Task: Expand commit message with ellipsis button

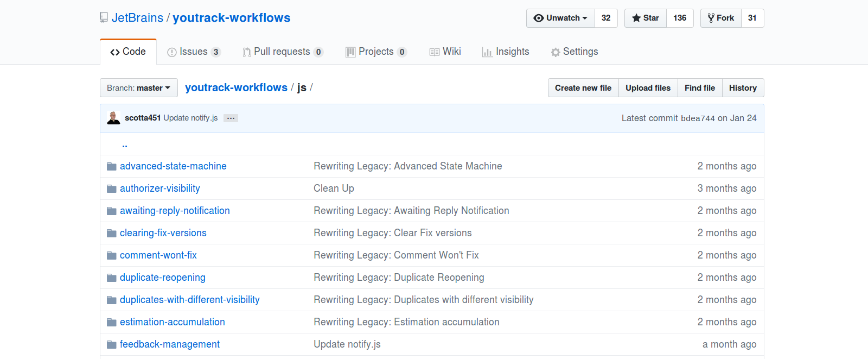Action: [x=231, y=118]
